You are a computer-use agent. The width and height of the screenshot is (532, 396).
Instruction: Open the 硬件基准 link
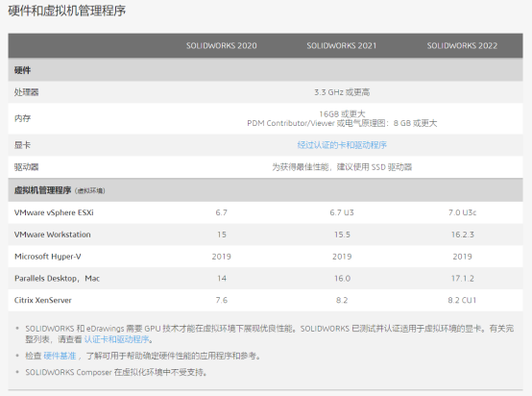click(60, 356)
